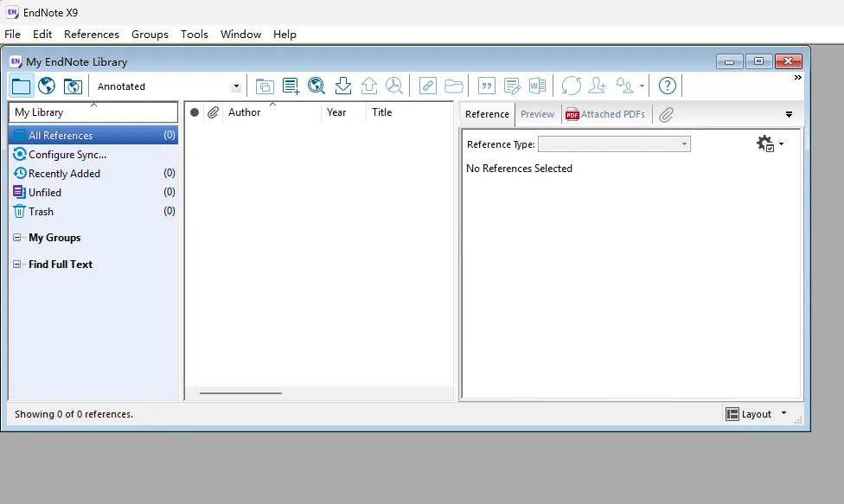Viewport: 844px width, 504px height.
Task: Click the Sync Library icon
Action: tap(571, 86)
